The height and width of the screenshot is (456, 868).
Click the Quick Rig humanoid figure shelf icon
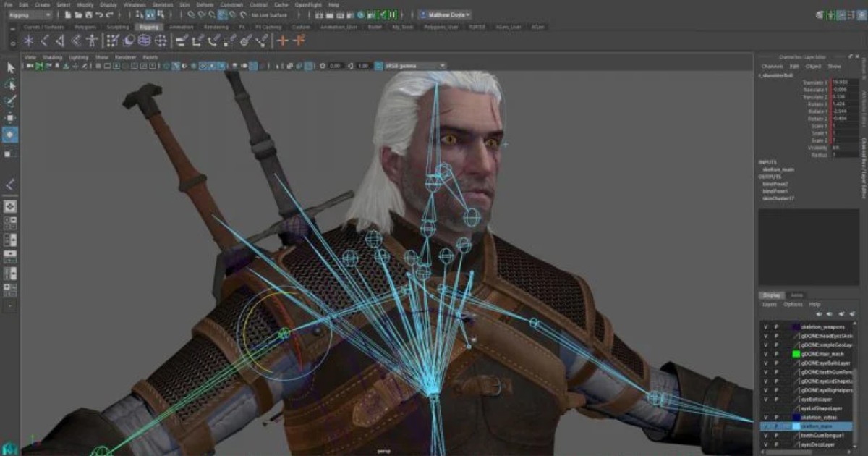(x=92, y=41)
